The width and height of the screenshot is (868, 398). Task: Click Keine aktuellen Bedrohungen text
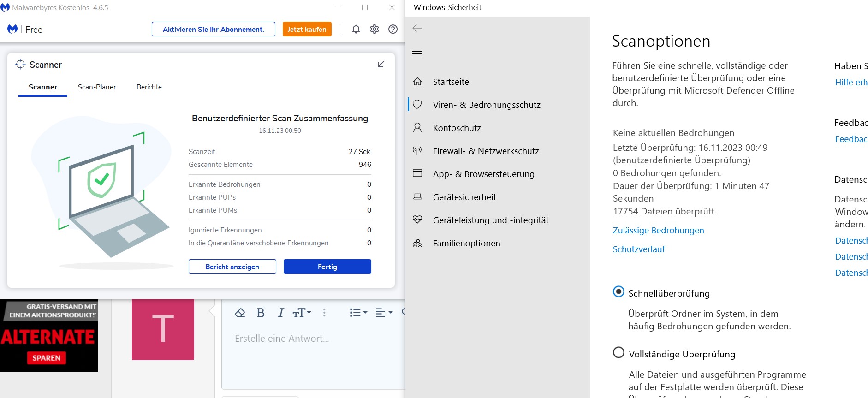point(673,133)
